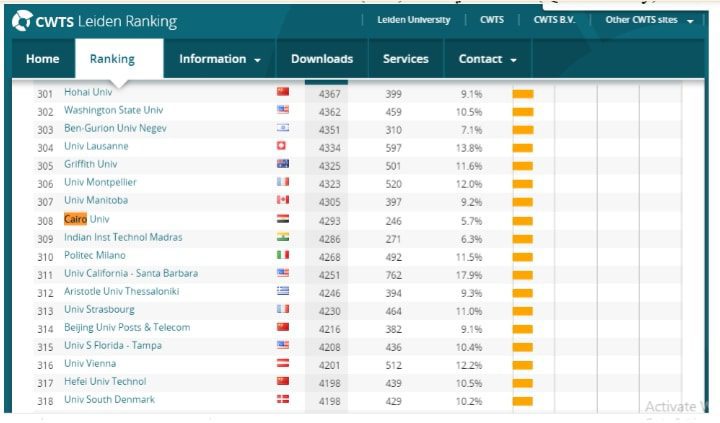720x423 pixels.
Task: Open Griffith Univ entry
Action: click(x=90, y=164)
